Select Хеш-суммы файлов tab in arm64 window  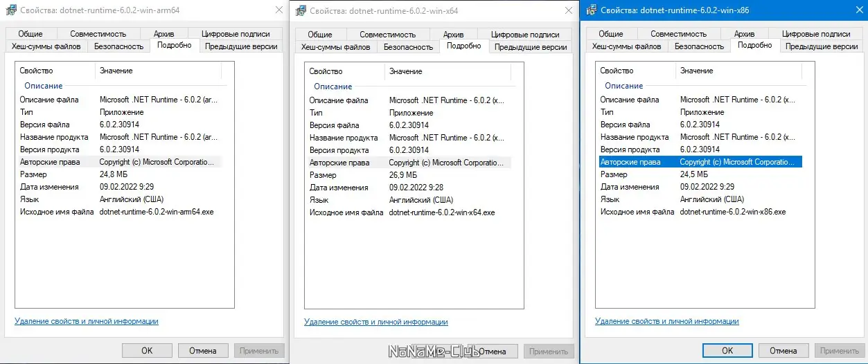[46, 46]
